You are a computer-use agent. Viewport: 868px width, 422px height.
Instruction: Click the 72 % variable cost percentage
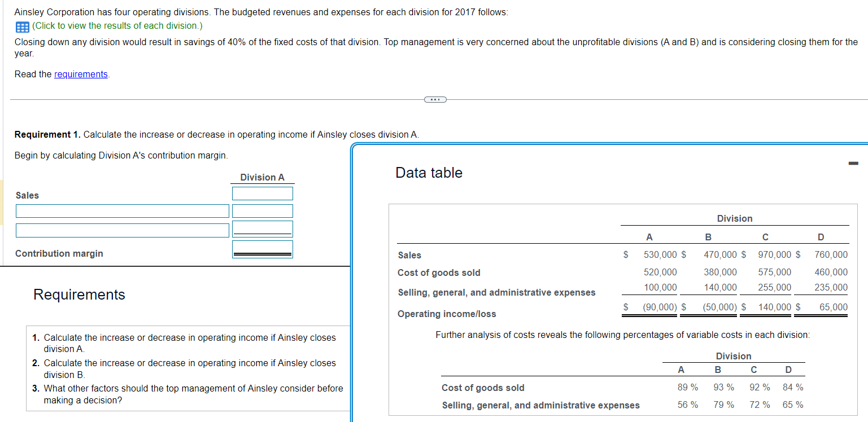[x=759, y=405]
